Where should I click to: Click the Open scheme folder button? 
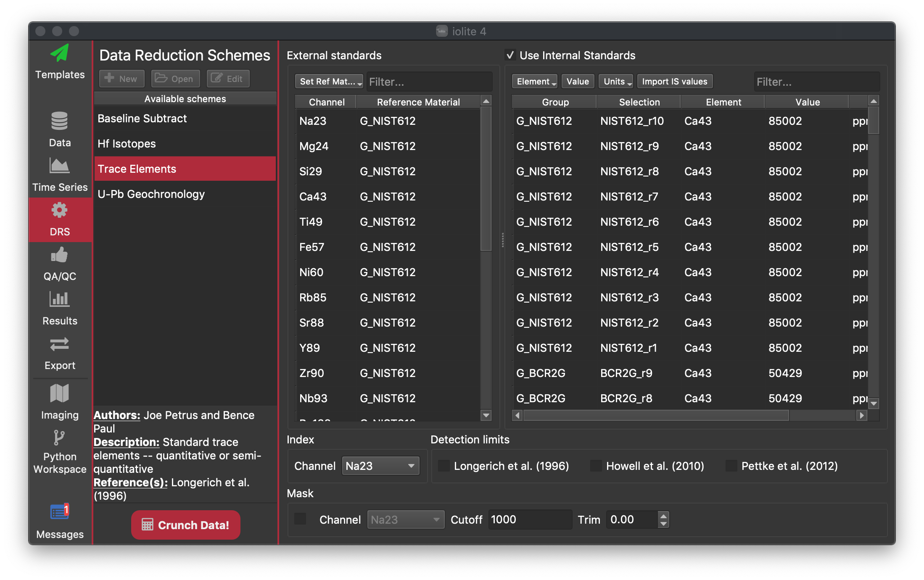point(175,79)
